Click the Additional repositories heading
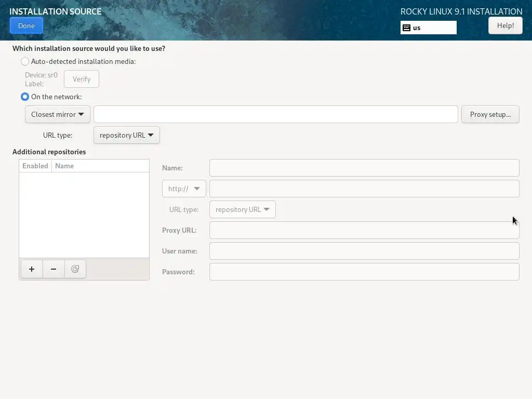The width and height of the screenshot is (532, 399). [49, 152]
